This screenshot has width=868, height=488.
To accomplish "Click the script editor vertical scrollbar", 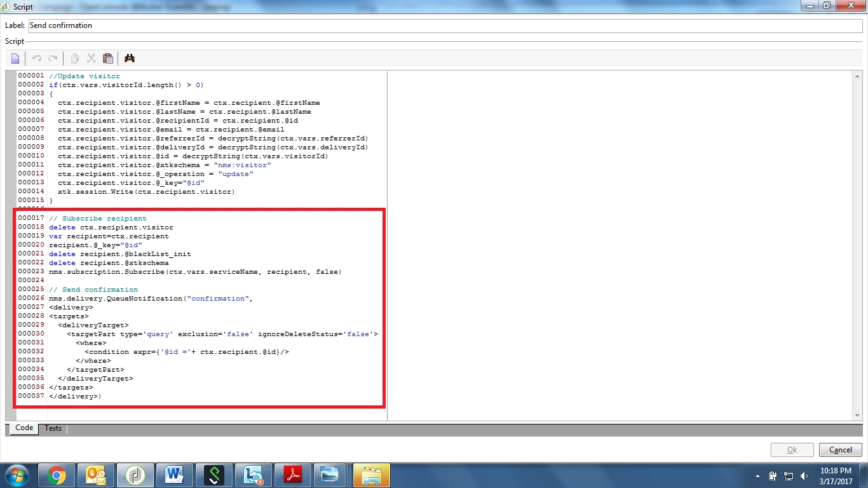I will point(858,245).
